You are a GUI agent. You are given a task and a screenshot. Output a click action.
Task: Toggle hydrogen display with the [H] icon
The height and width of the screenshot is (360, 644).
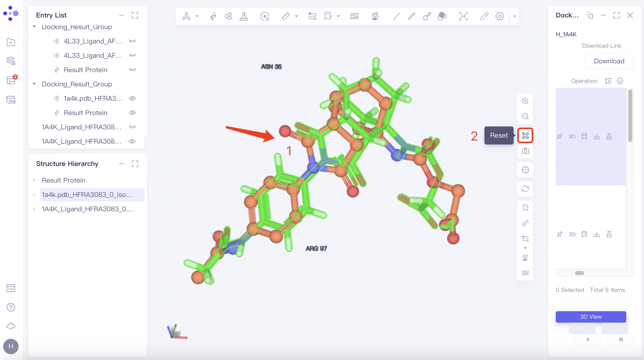point(463,16)
